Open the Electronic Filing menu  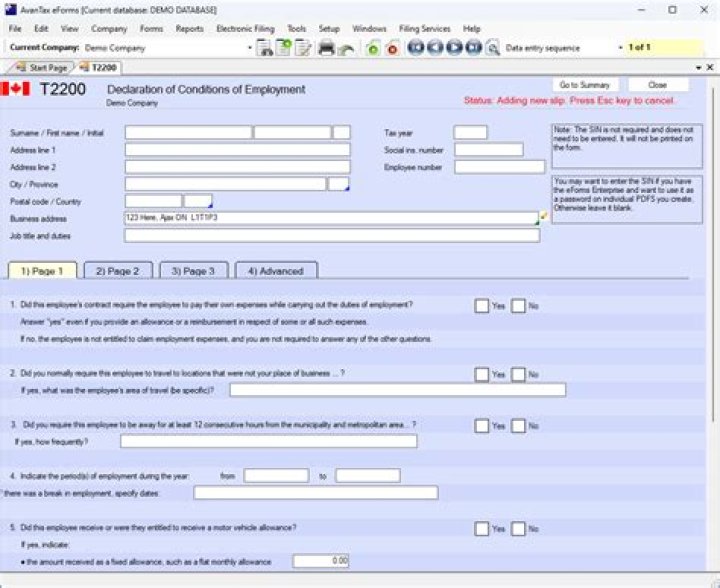click(247, 29)
